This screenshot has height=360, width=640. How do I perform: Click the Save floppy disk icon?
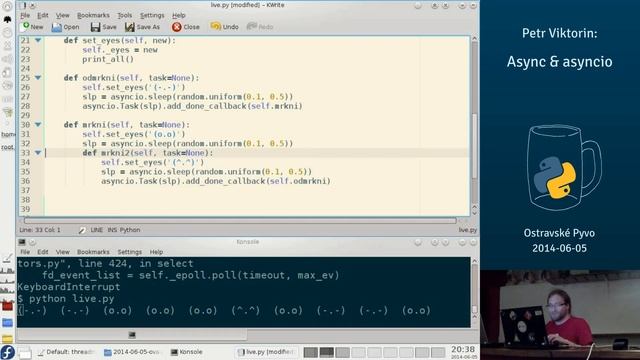pos(95,27)
